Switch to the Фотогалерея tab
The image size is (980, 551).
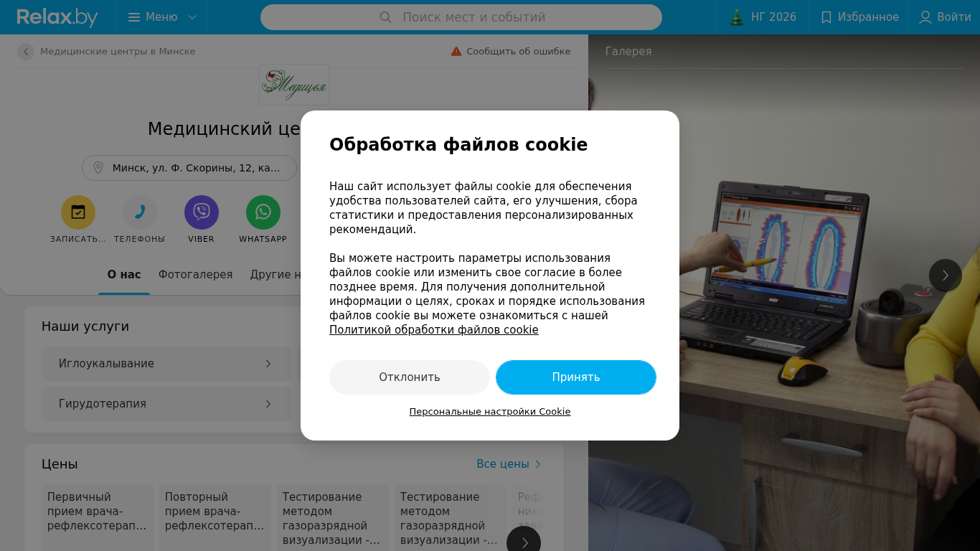(196, 275)
